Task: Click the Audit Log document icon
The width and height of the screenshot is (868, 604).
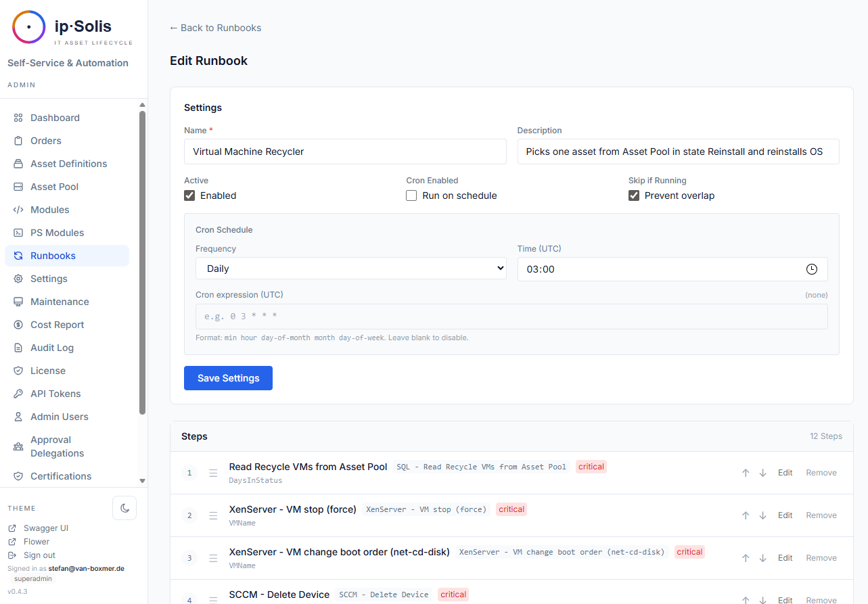Action: click(x=18, y=348)
